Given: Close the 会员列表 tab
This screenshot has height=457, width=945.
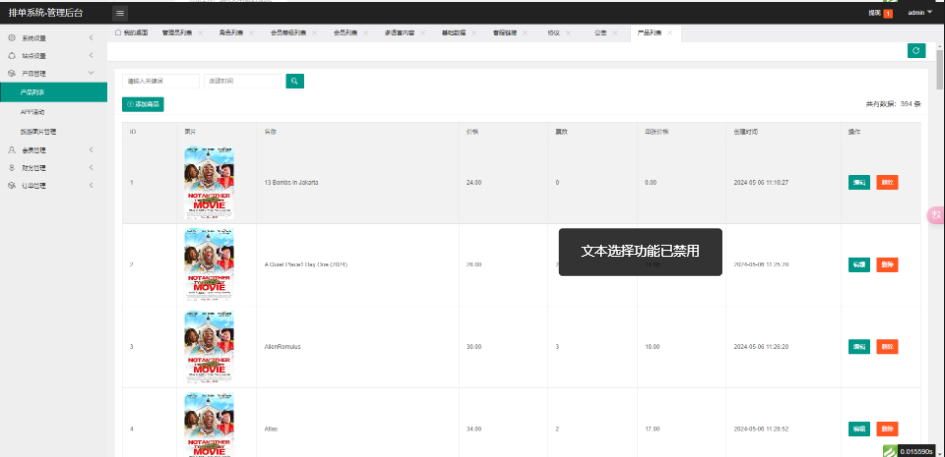Looking at the screenshot, I should (x=366, y=33).
